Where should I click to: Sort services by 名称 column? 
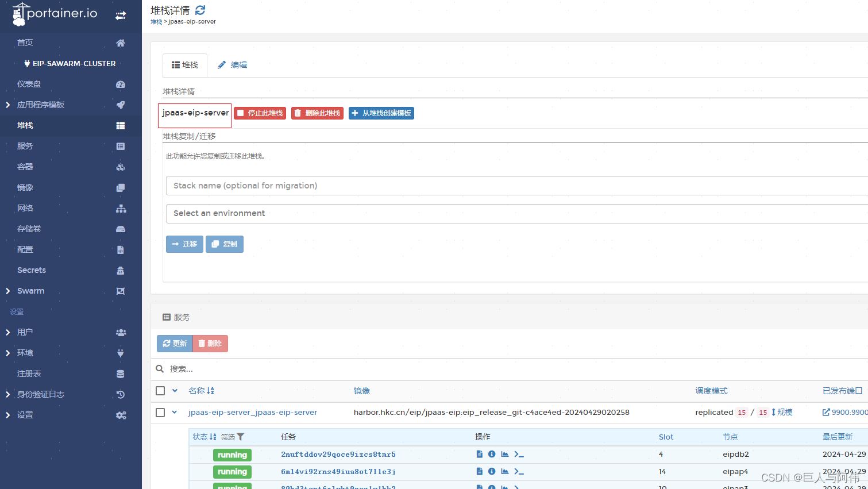[201, 391]
